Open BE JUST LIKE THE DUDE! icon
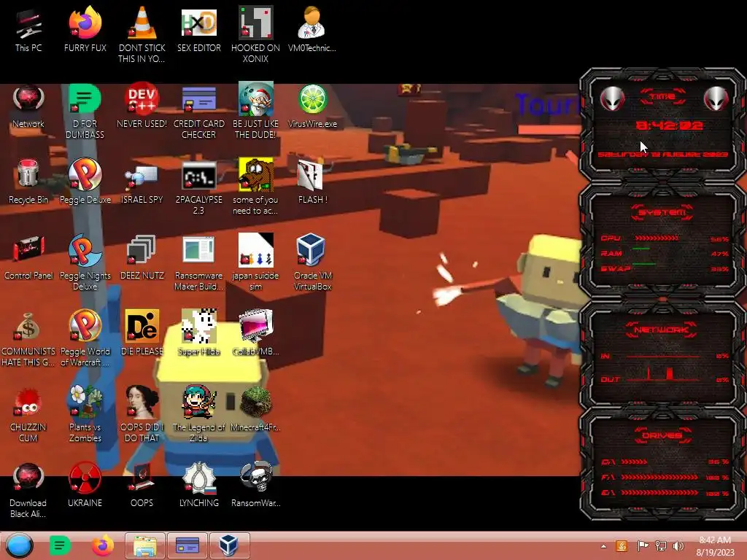This screenshot has width=747, height=560. [x=256, y=111]
